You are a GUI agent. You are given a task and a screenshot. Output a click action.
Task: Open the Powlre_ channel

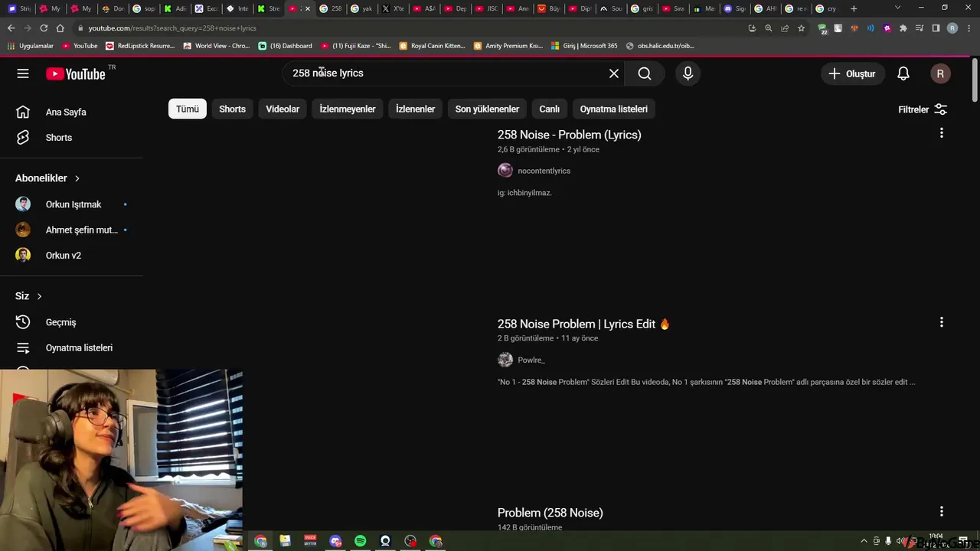tap(531, 360)
